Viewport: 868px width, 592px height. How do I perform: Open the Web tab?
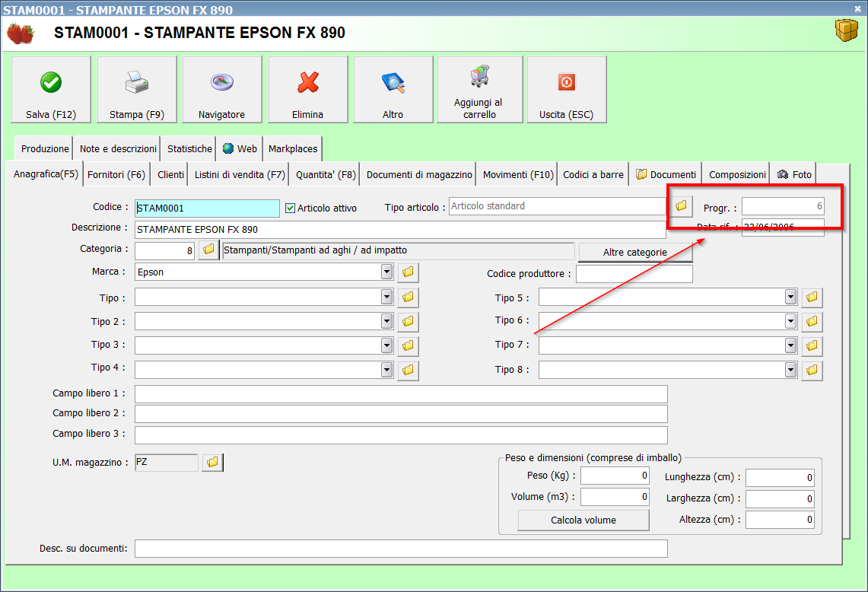point(240,148)
